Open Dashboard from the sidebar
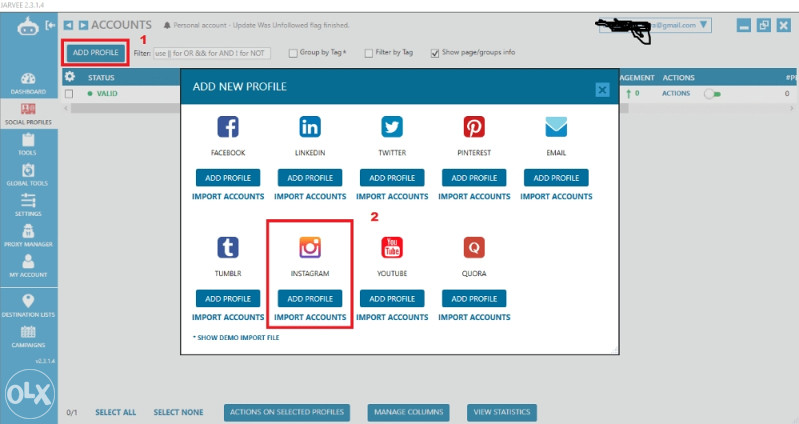The height and width of the screenshot is (424, 799). point(28,84)
